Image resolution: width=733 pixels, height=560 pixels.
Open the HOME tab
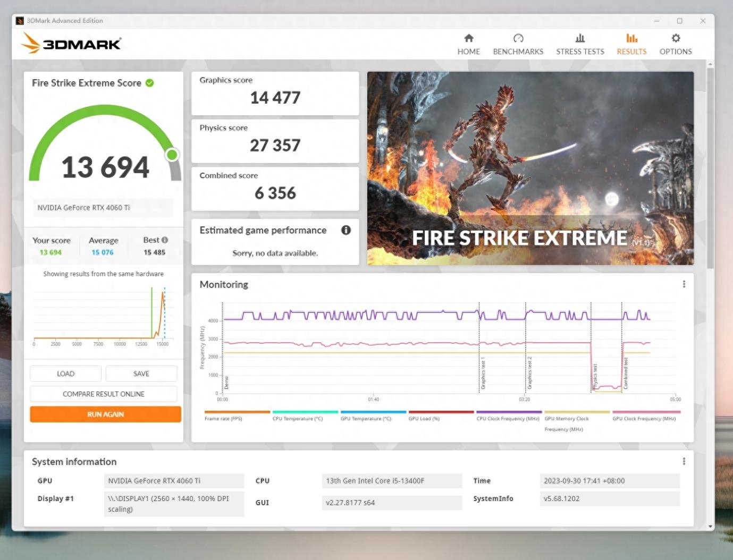(468, 45)
